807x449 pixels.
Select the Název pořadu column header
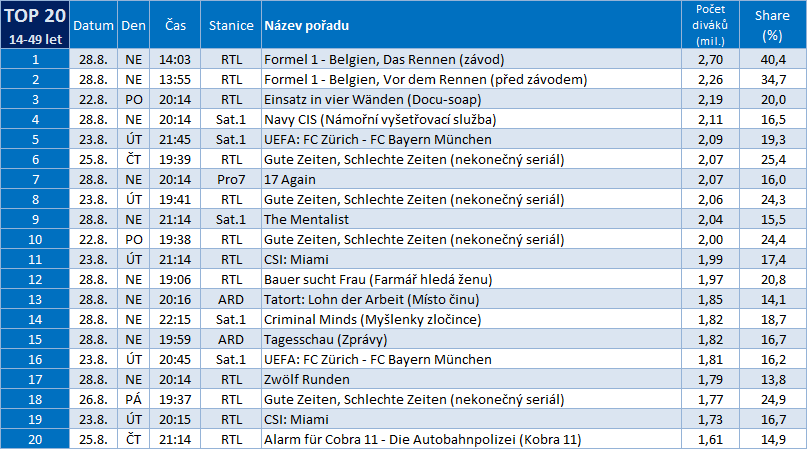tap(306, 25)
